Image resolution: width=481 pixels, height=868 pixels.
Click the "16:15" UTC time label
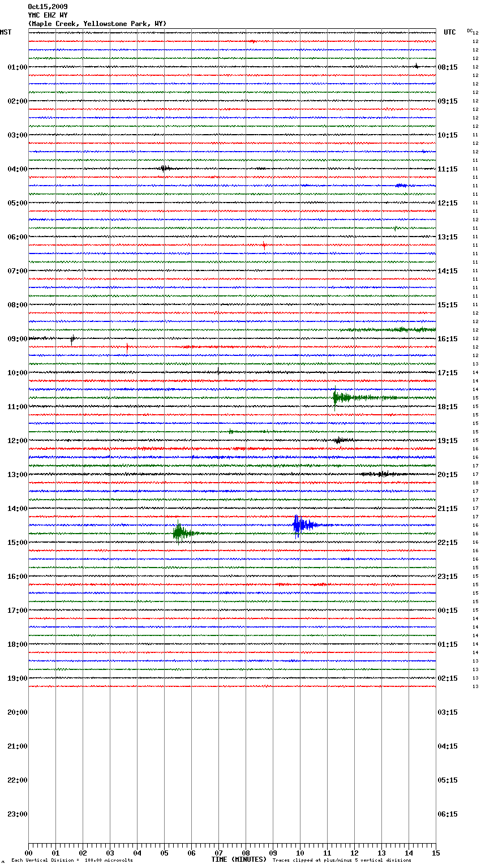click(448, 339)
